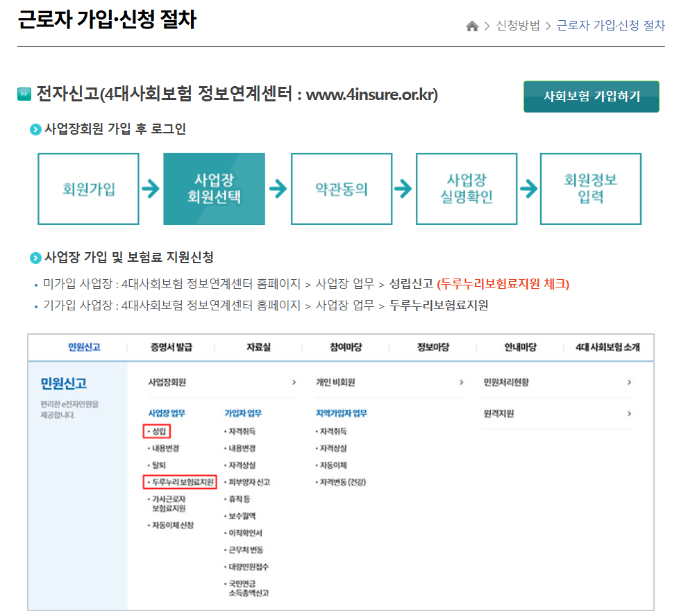
Task: Select the 약관동의 step box
Action: click(x=342, y=189)
